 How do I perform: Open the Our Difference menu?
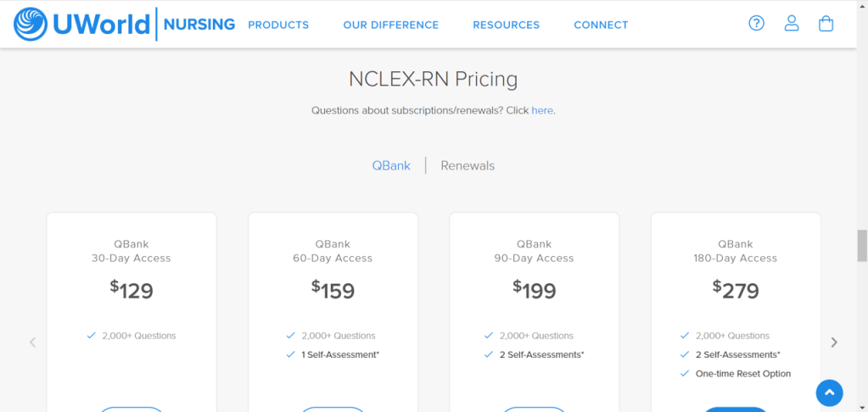tap(390, 25)
